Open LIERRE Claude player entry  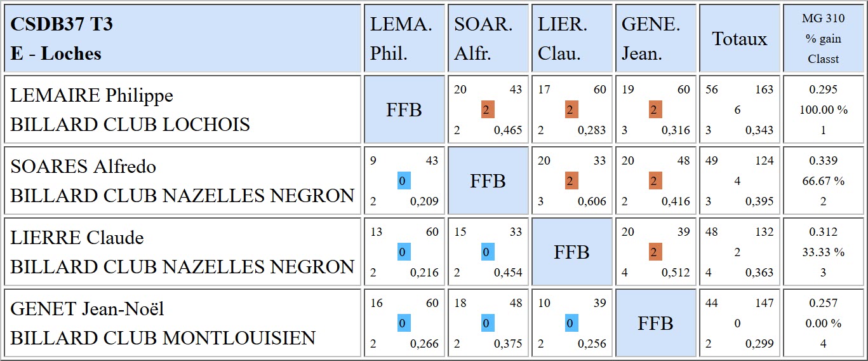[77, 238]
